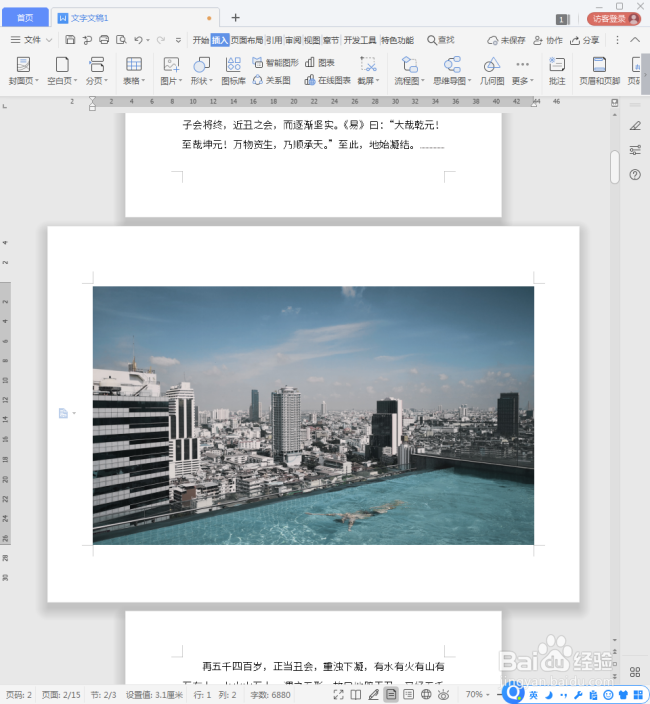Click the Undo arrow icon
650x704 pixels.
[x=138, y=40]
